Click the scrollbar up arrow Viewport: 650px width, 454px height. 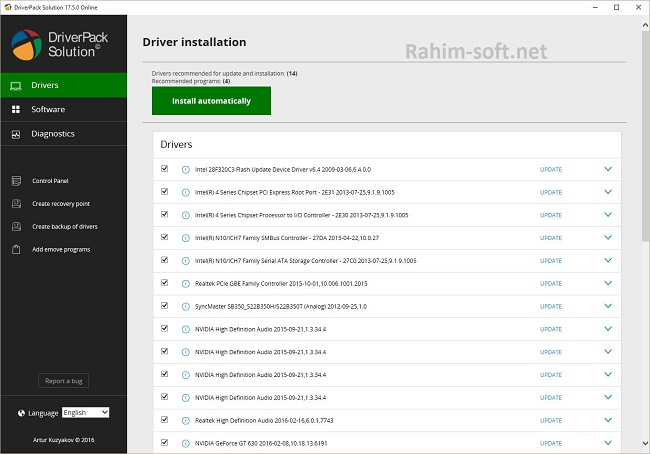click(645, 25)
